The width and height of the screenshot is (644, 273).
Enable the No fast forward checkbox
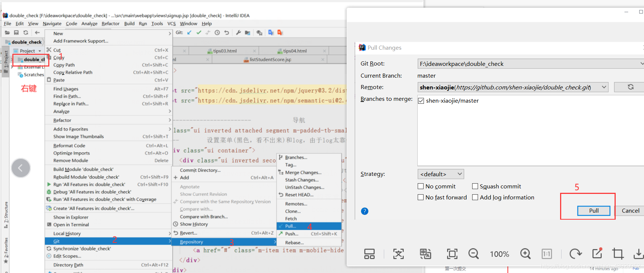[421, 197]
